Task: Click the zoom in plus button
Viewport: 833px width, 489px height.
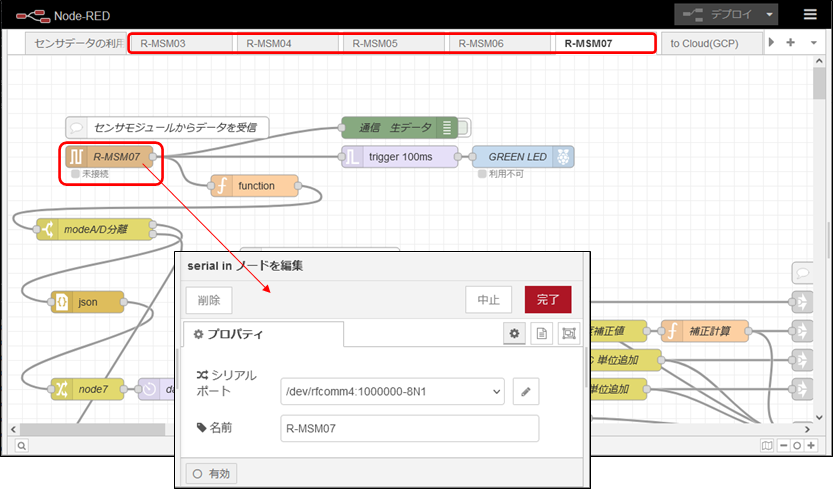Action: tap(811, 445)
